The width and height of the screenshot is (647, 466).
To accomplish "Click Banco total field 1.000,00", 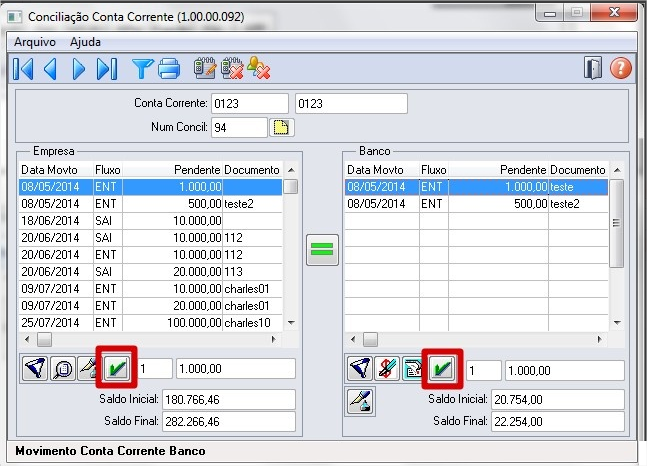I will (564, 371).
